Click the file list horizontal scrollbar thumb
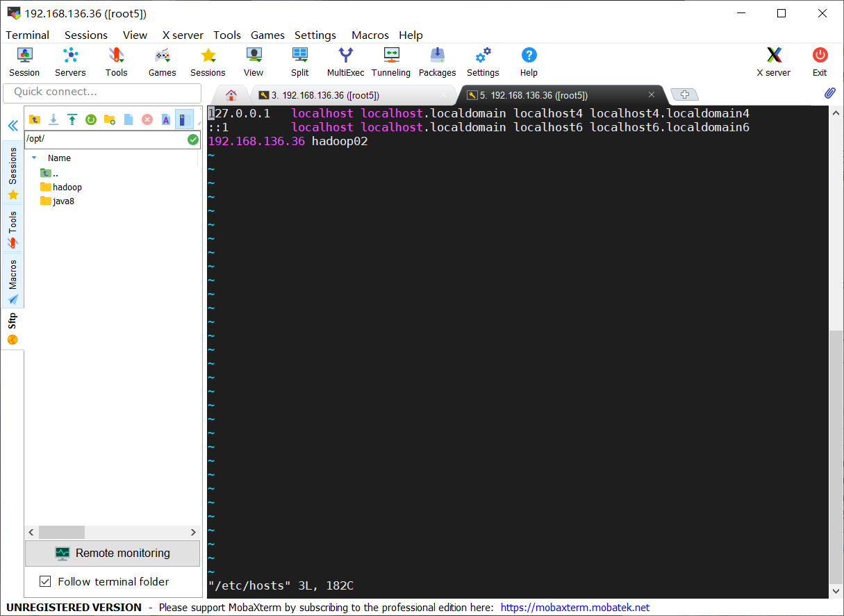The height and width of the screenshot is (616, 844). point(61,532)
